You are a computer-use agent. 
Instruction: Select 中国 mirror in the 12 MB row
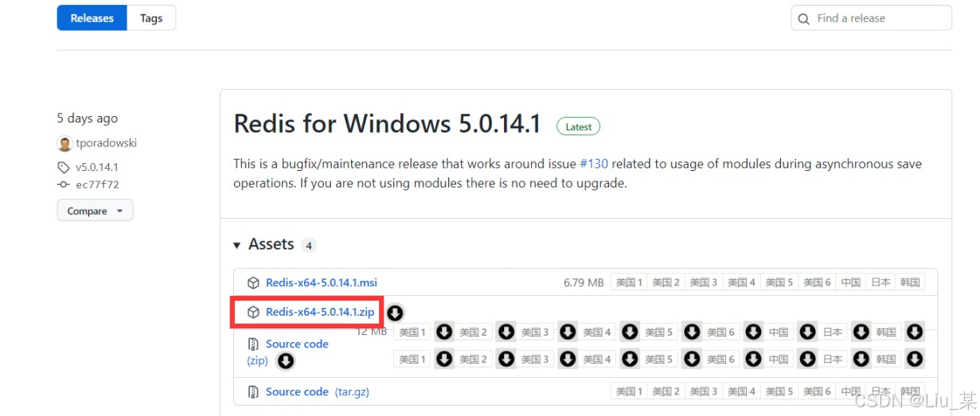pyautogui.click(x=779, y=332)
